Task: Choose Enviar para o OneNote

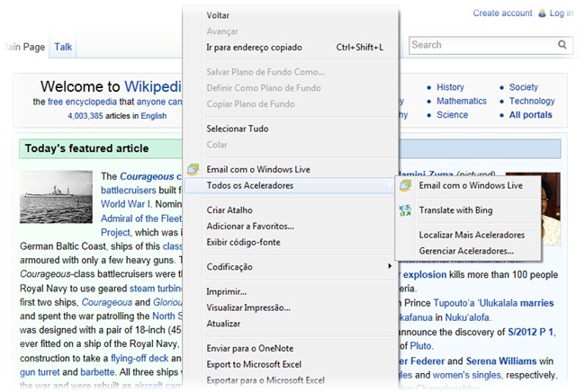Action: click(x=250, y=349)
